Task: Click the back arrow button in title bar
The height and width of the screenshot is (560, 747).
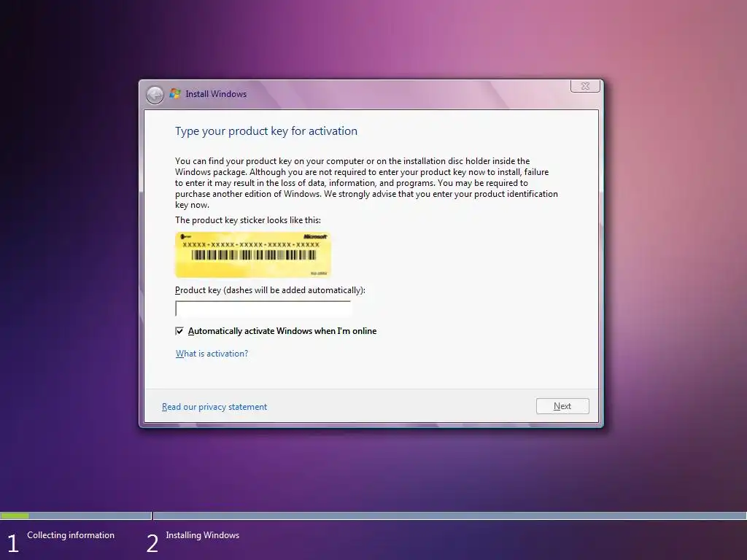Action: [155, 95]
